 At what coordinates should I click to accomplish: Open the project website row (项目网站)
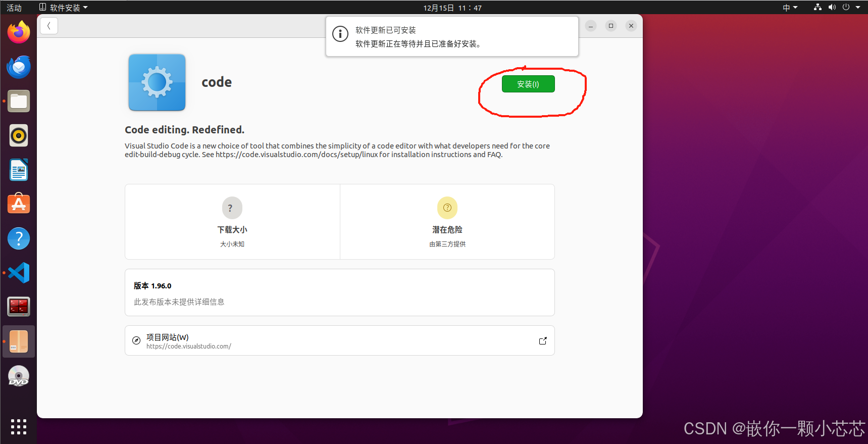tap(340, 340)
